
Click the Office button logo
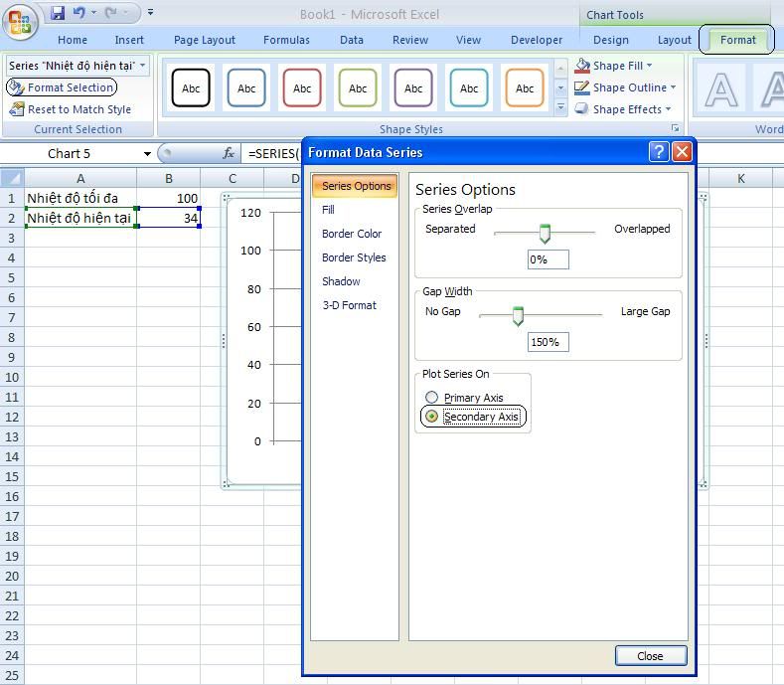click(21, 20)
